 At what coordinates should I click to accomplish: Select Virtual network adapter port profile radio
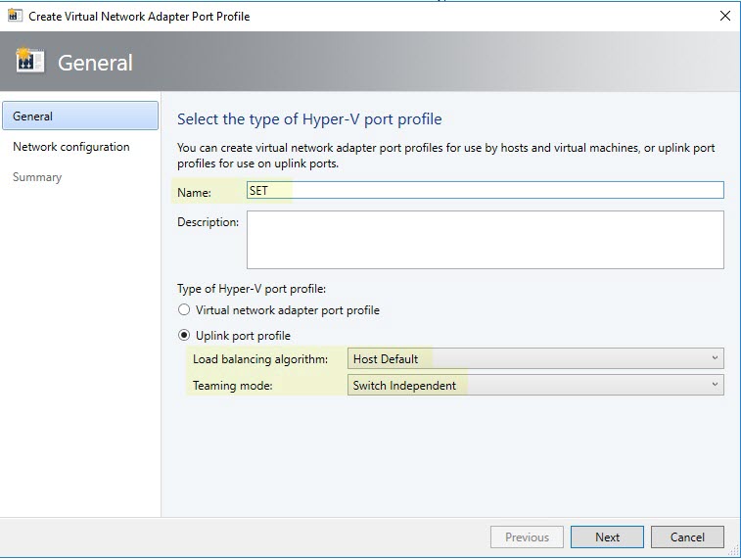(184, 310)
